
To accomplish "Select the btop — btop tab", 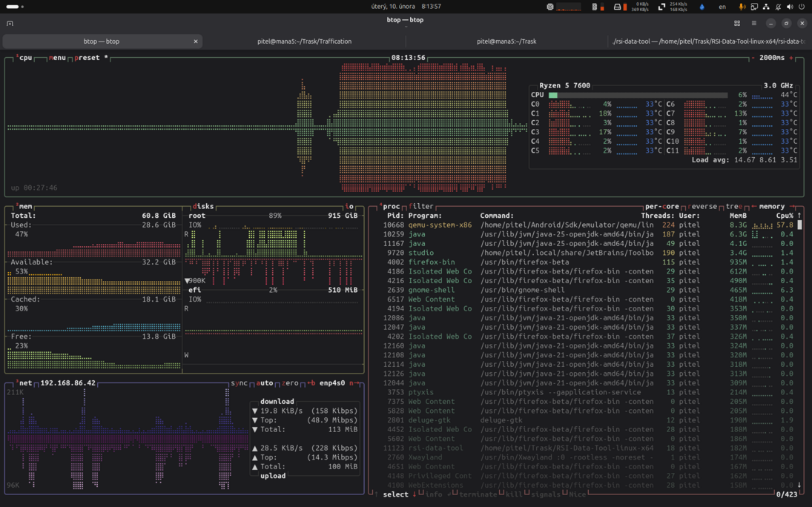I will (x=102, y=42).
